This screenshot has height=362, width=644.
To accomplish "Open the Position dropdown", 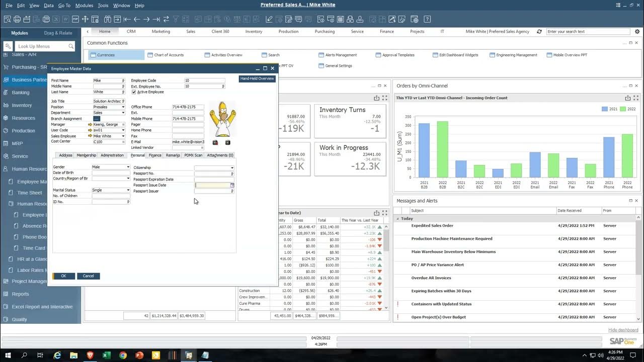I will click(123, 107).
